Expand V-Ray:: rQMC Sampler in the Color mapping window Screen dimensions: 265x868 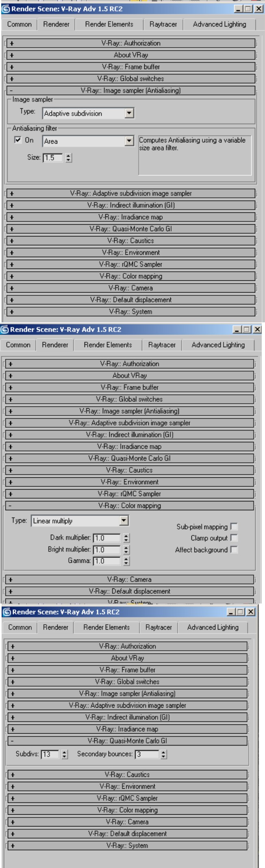[x=130, y=494]
